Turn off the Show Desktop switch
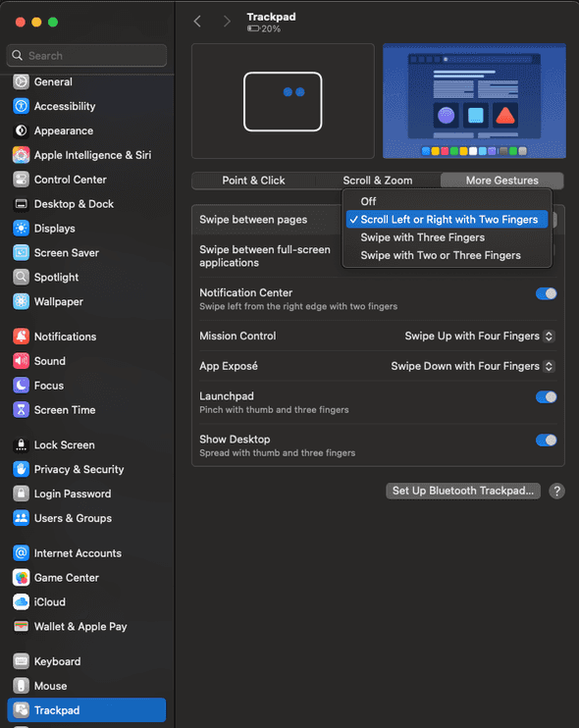The image size is (579, 728). pos(546,441)
